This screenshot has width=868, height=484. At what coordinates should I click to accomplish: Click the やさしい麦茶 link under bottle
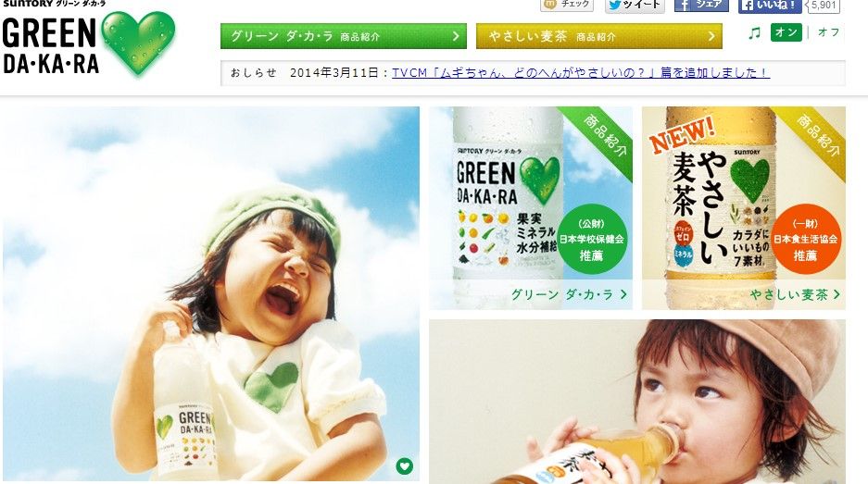[x=795, y=294]
